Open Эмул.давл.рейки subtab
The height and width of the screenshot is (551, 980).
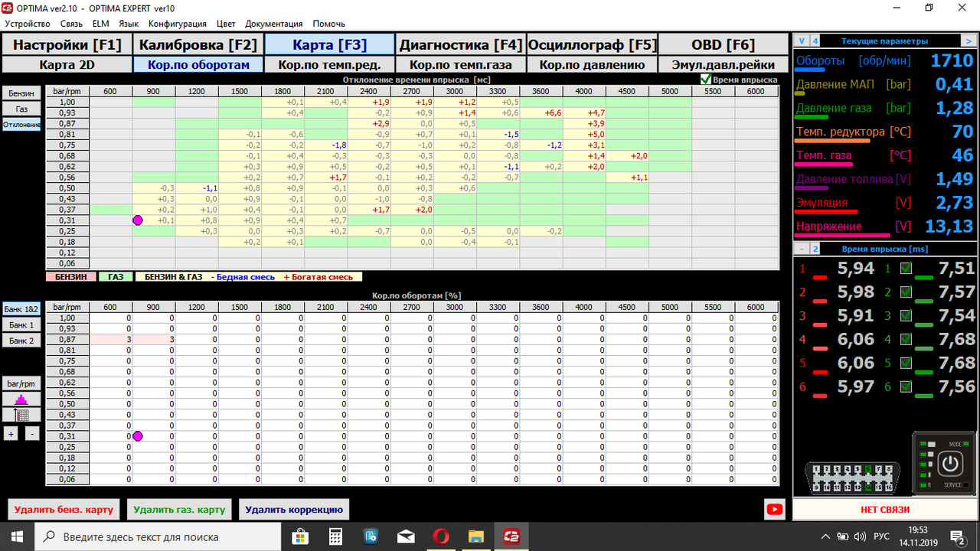[723, 65]
